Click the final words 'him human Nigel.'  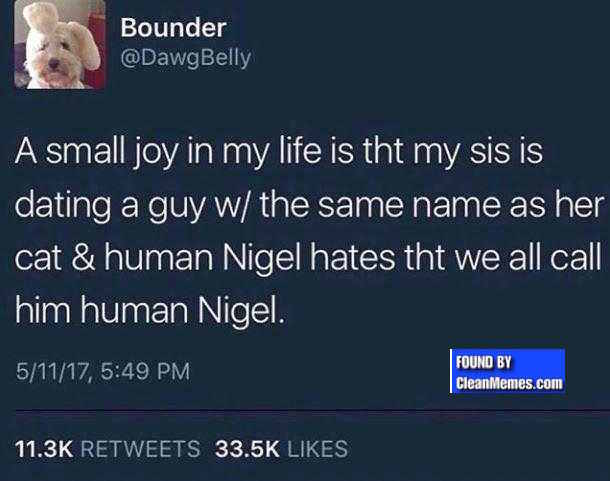(x=150, y=311)
